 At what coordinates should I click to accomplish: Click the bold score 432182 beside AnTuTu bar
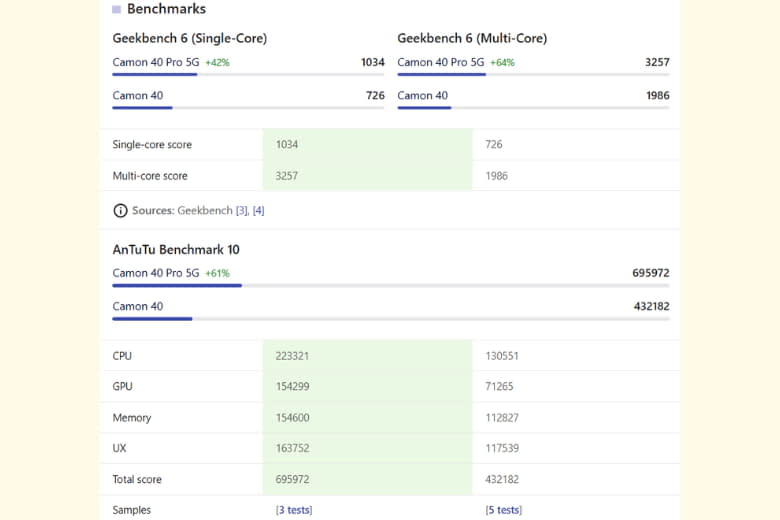(652, 307)
